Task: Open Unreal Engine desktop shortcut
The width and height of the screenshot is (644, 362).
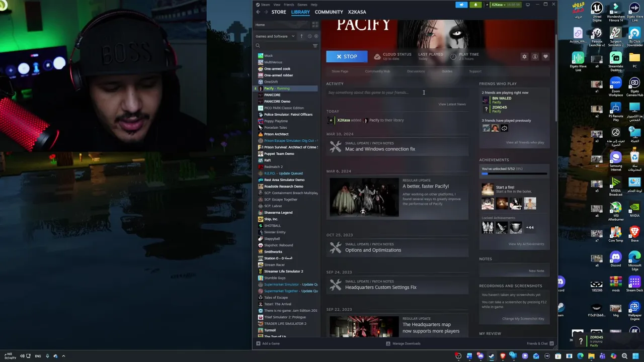Action: click(x=597, y=12)
